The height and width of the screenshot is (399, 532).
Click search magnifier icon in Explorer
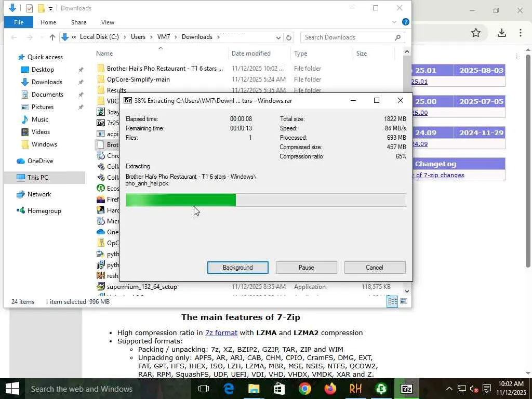pos(397,37)
